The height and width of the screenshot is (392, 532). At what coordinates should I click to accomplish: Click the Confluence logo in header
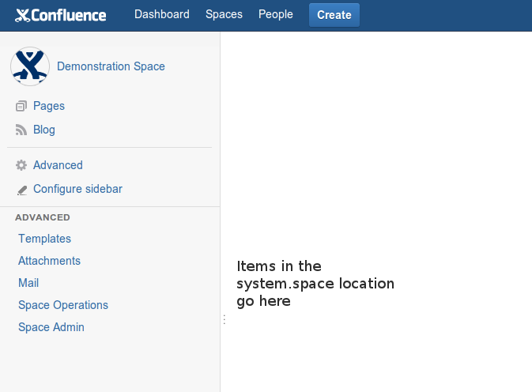point(60,15)
